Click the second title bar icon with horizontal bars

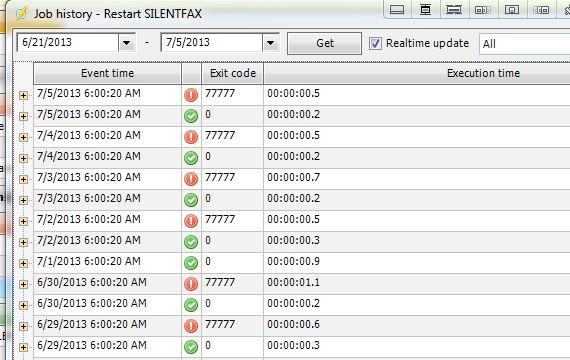click(425, 9)
